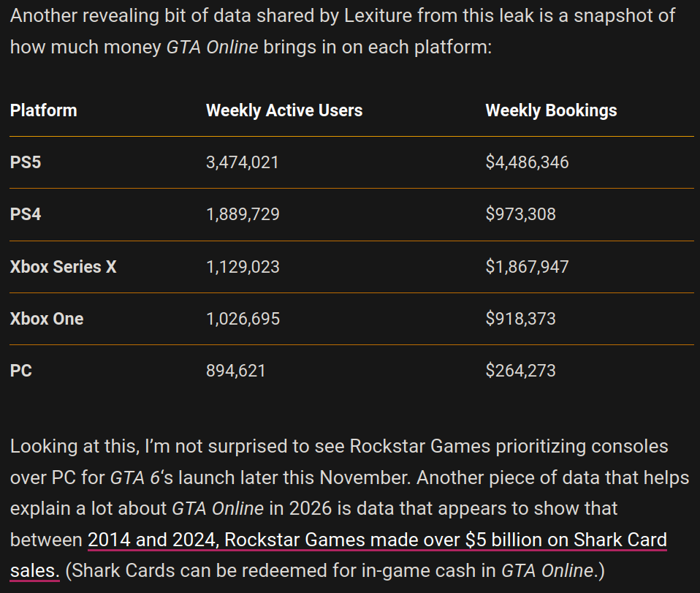Select the Xbox Series X row label
Screen dimensions: 700x593
click(x=63, y=267)
